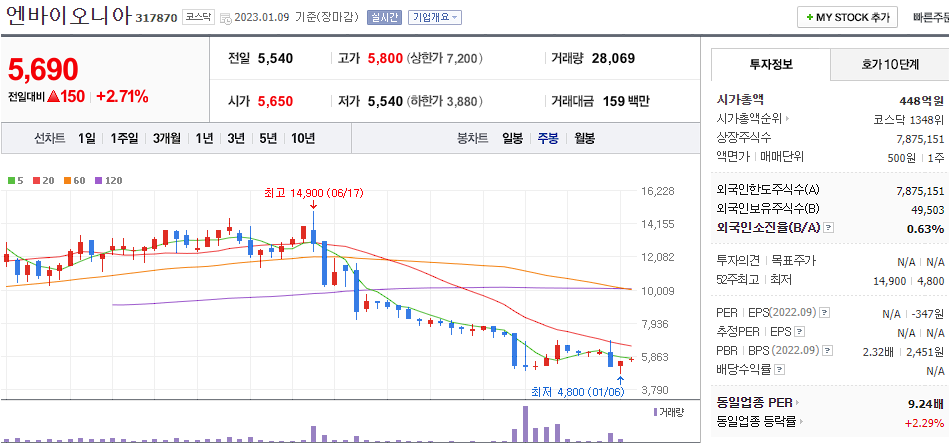
Task: Open the 기업개요 dropdown
Action: point(435,18)
